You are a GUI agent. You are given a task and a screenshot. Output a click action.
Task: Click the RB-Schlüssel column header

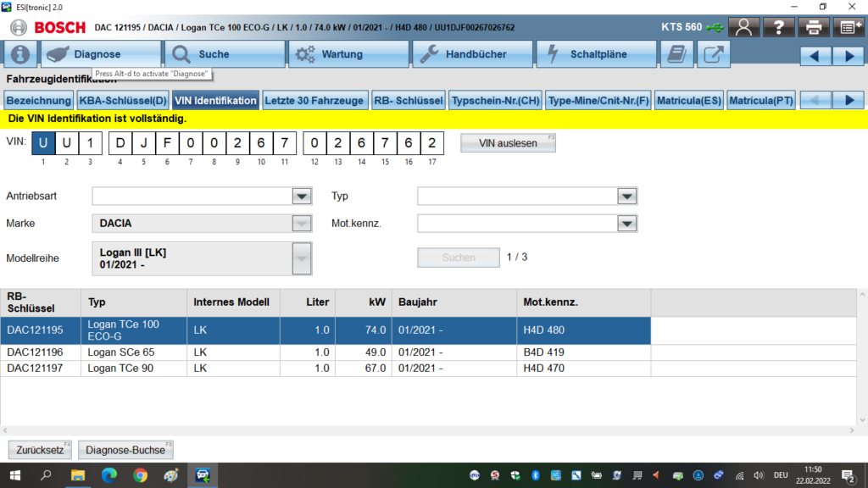pyautogui.click(x=41, y=302)
